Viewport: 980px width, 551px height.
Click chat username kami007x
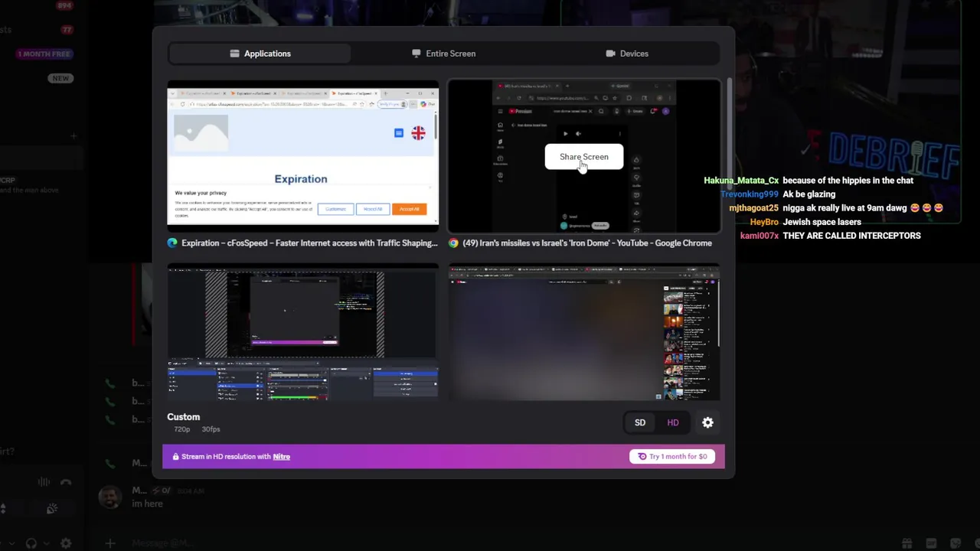coord(759,236)
